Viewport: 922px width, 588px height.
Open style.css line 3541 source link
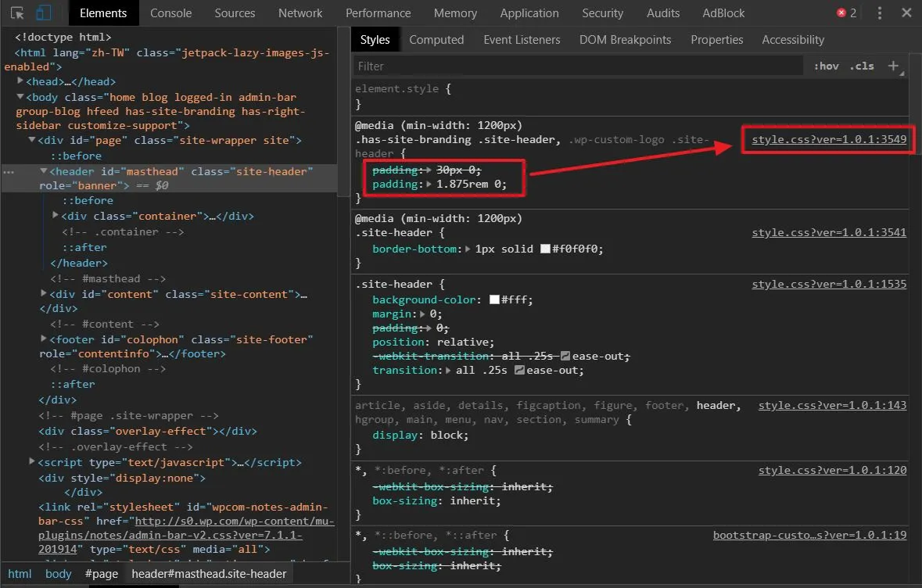(x=829, y=232)
